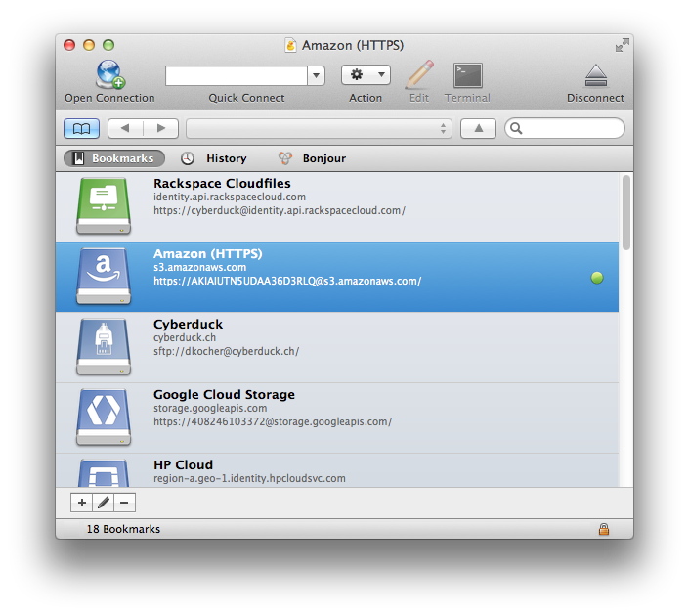Open Terminal from the toolbar
689x616 pixels.
467,75
